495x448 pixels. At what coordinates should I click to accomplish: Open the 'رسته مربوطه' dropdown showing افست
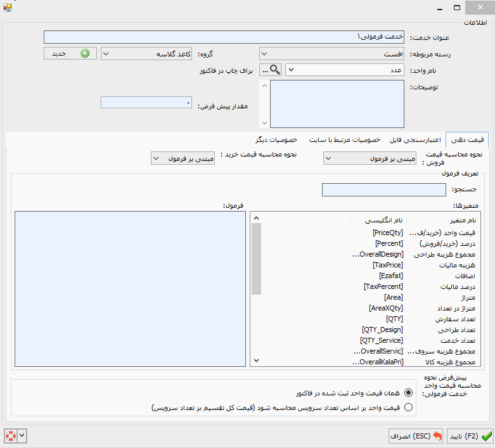tap(331, 54)
